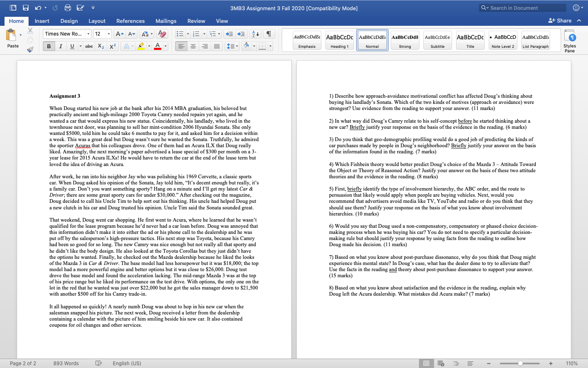The width and height of the screenshot is (588, 368).
Task: Apply superscript formatting
Action: (x=113, y=46)
